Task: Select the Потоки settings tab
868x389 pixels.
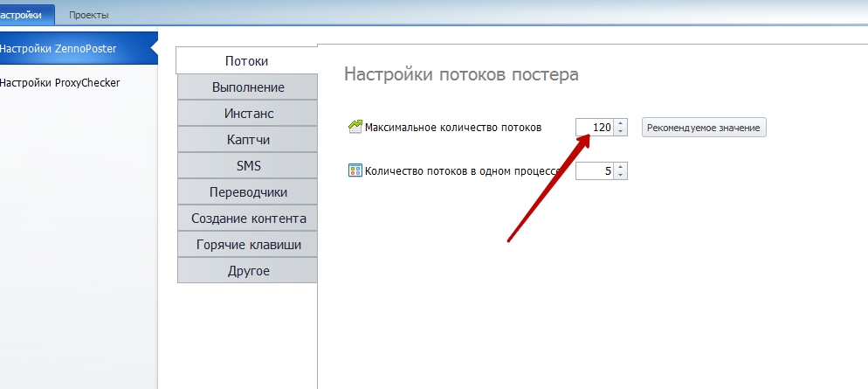Action: click(246, 61)
